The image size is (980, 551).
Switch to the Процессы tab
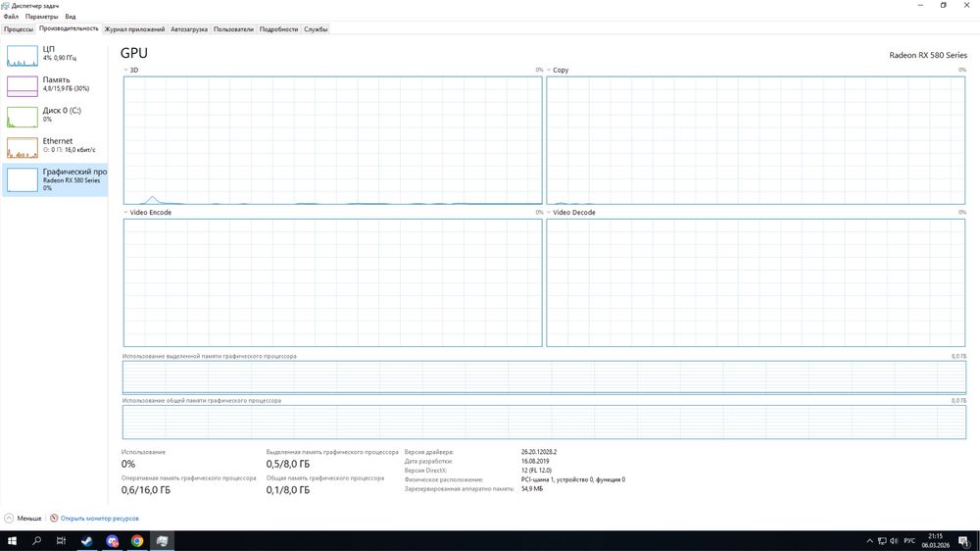[18, 28]
